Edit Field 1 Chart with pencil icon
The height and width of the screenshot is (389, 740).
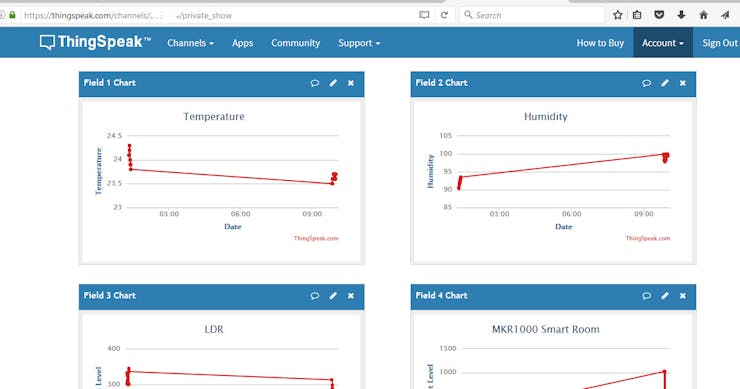(x=333, y=83)
